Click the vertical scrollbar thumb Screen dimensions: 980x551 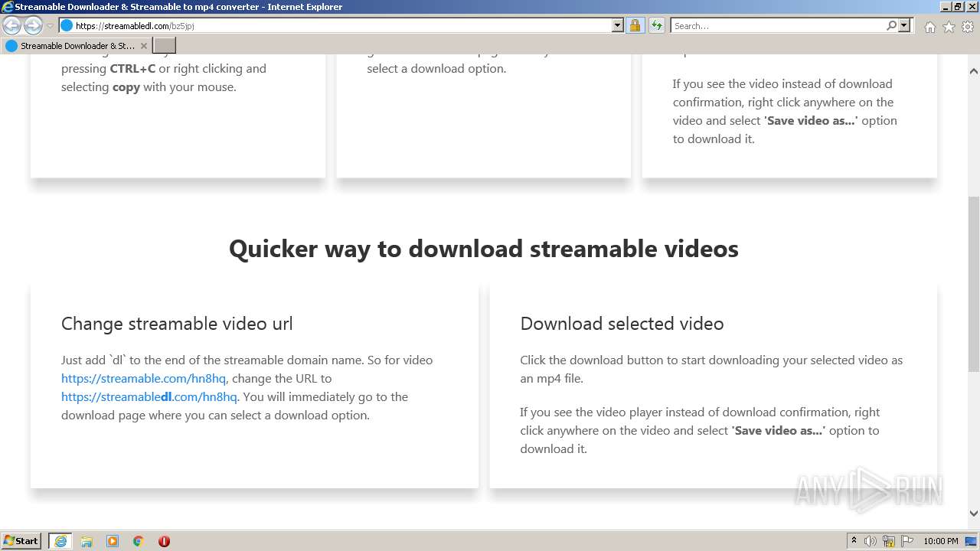pos(974,284)
